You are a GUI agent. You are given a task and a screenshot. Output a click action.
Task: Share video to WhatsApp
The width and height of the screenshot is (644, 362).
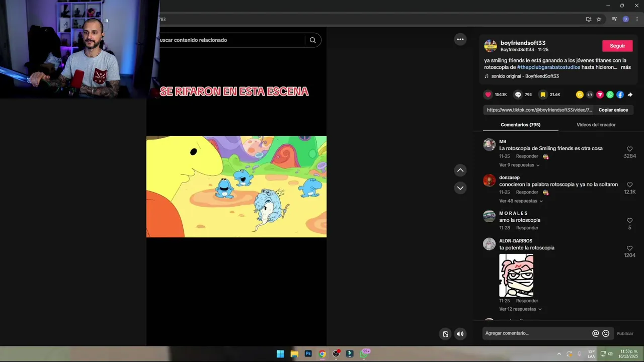pyautogui.click(x=610, y=95)
